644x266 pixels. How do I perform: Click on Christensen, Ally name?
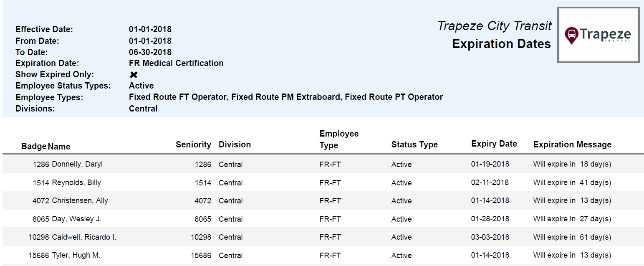pyautogui.click(x=80, y=200)
